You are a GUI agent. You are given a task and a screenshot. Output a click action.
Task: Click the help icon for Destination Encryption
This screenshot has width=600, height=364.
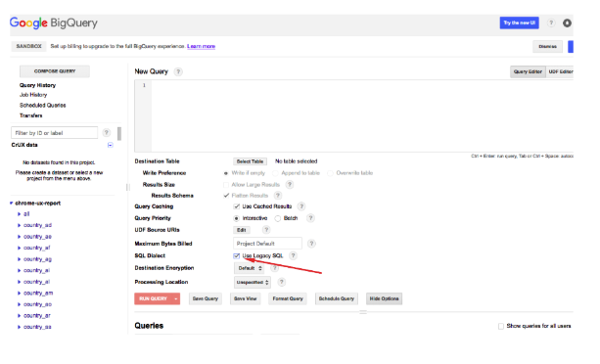(x=274, y=268)
